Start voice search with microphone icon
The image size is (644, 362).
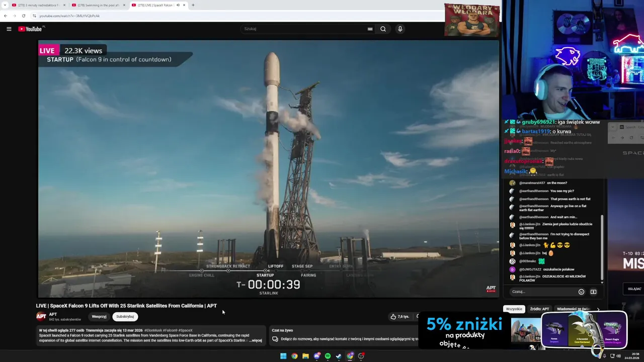[x=400, y=29]
